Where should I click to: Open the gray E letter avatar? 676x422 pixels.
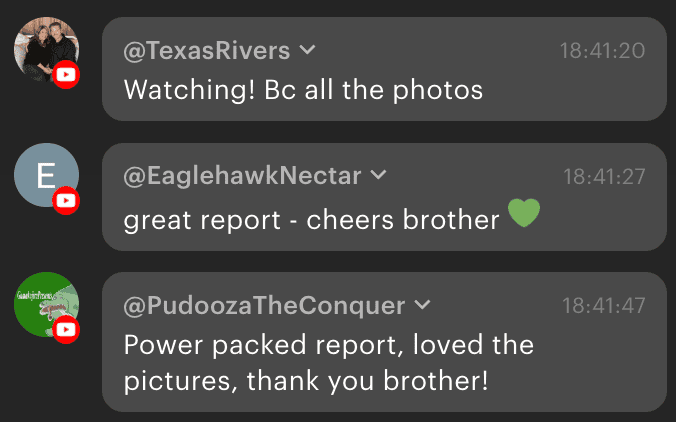coord(45,175)
